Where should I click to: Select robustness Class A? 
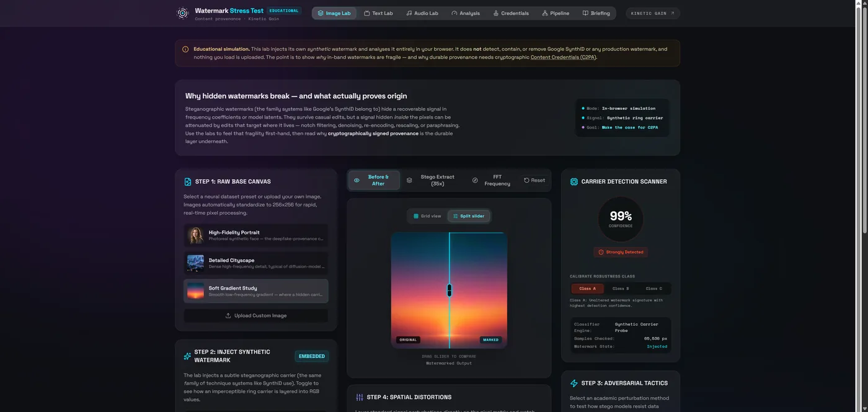[x=587, y=289]
